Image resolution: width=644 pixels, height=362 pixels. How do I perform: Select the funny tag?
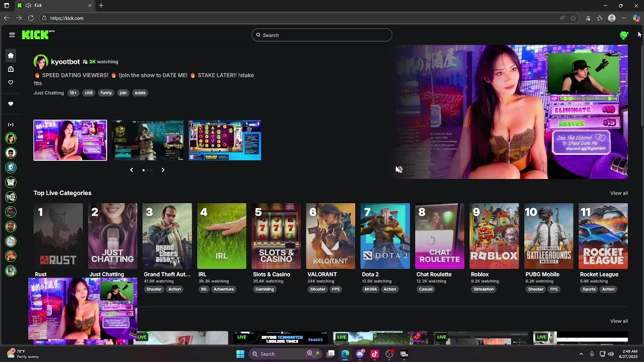pos(106,93)
